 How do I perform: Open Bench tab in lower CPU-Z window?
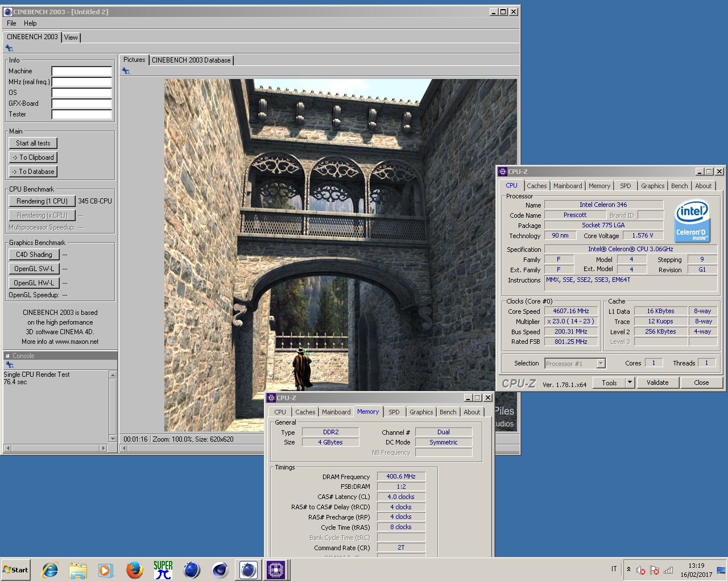point(448,412)
